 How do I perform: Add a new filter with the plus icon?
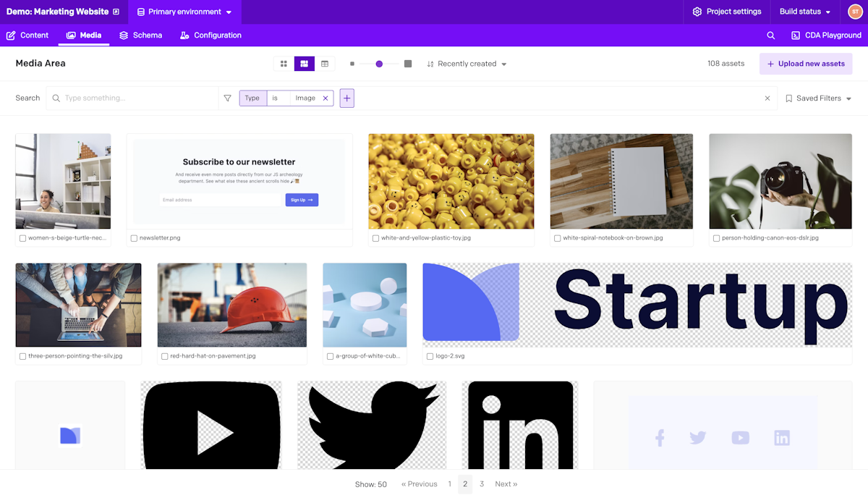point(346,98)
